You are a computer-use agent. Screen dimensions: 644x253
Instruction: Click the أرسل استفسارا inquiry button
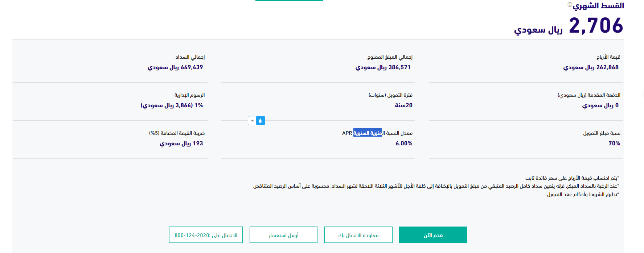pyautogui.click(x=283, y=235)
